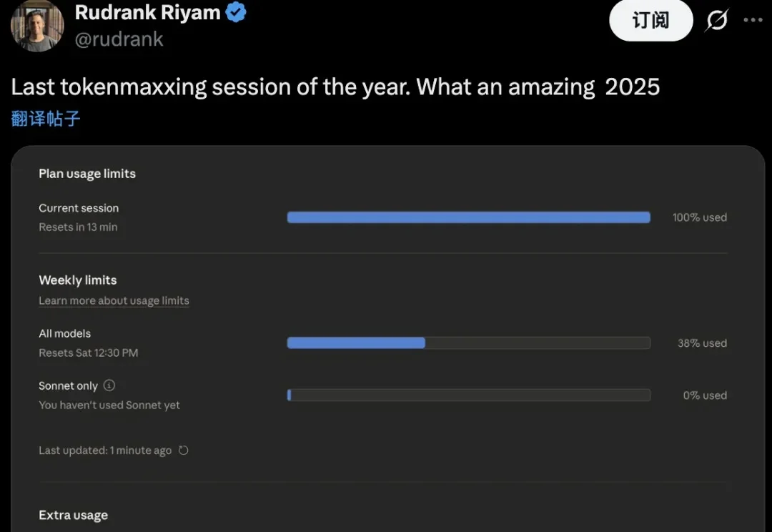Image resolution: width=772 pixels, height=532 pixels.
Task: Open the Grok icon beside Subscribe
Action: (x=716, y=21)
